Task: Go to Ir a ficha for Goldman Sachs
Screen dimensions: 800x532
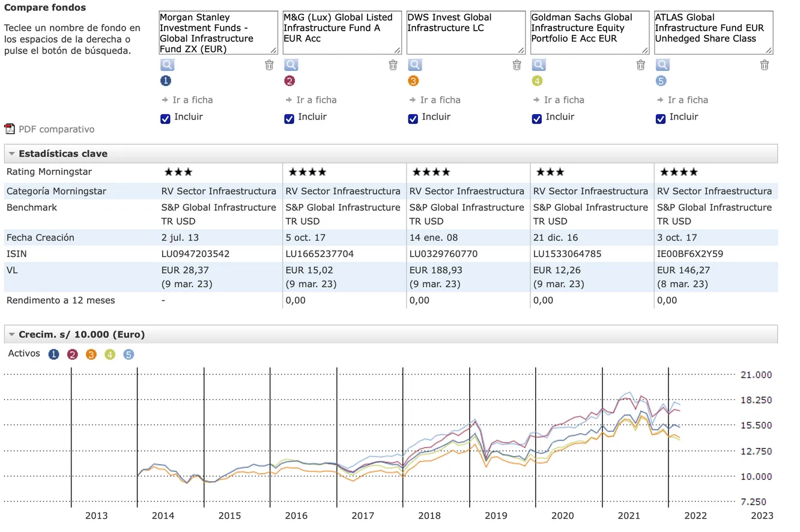Action: pyautogui.click(x=563, y=100)
